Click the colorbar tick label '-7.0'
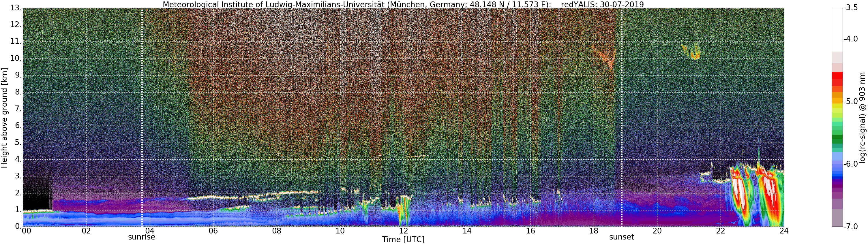868x245 pixels. [850, 227]
